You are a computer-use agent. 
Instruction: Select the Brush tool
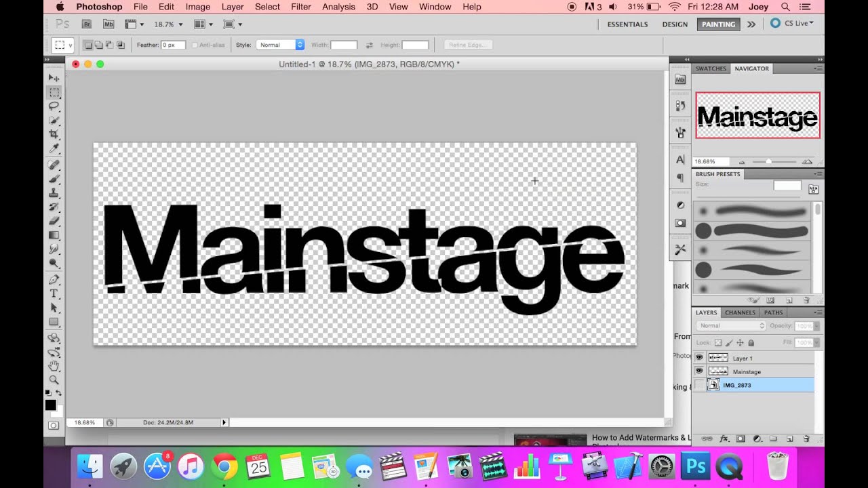point(54,179)
